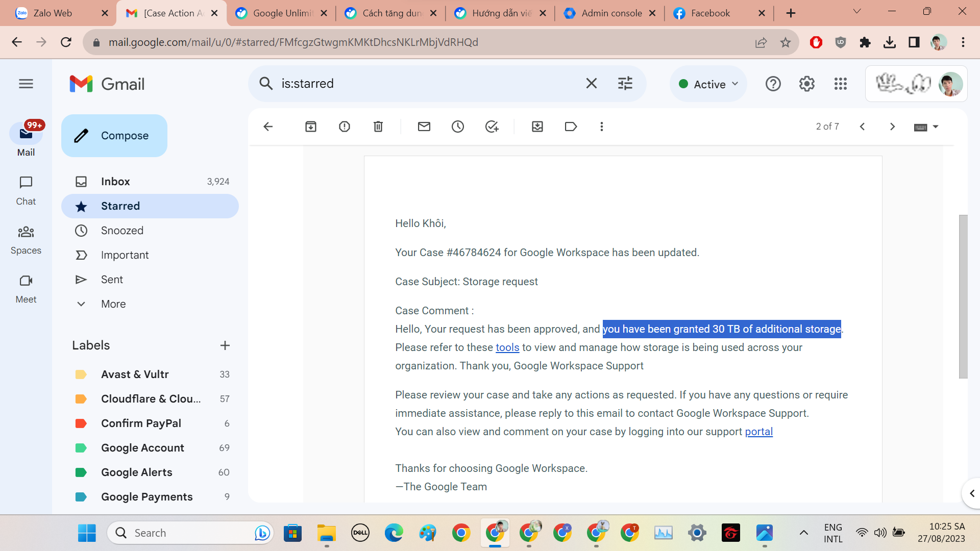
Task: Apply a label to this email
Action: point(571,127)
